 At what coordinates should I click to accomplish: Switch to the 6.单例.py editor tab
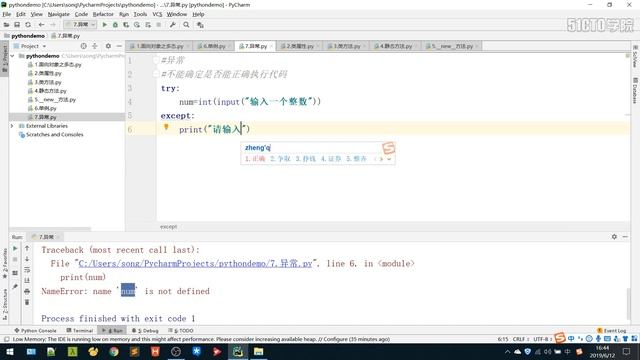214,46
